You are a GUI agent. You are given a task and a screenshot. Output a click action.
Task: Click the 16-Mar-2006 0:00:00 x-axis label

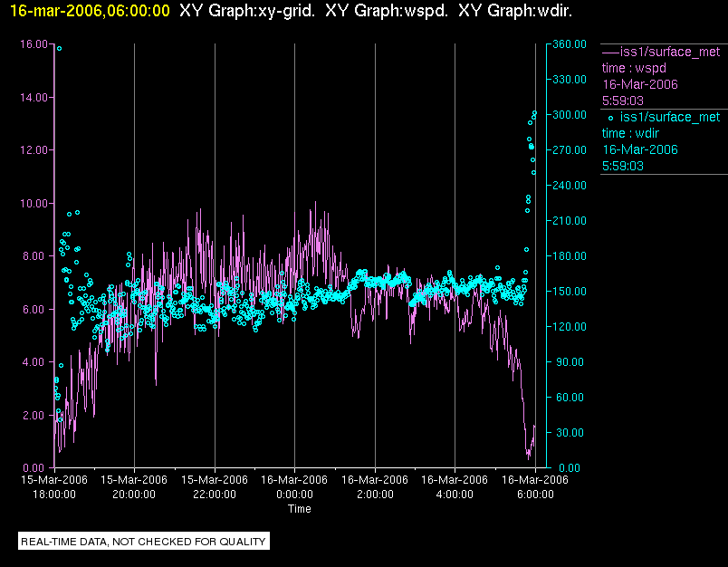(293, 486)
